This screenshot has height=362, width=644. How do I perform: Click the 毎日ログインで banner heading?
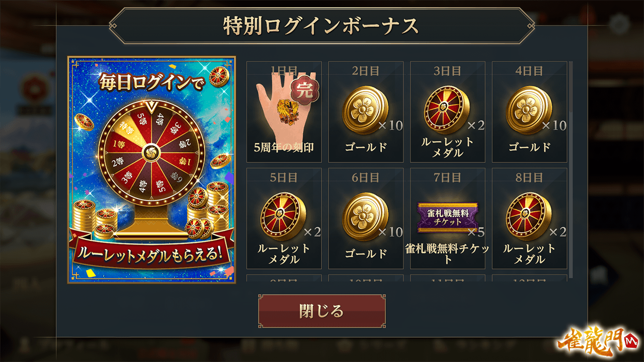point(151,83)
